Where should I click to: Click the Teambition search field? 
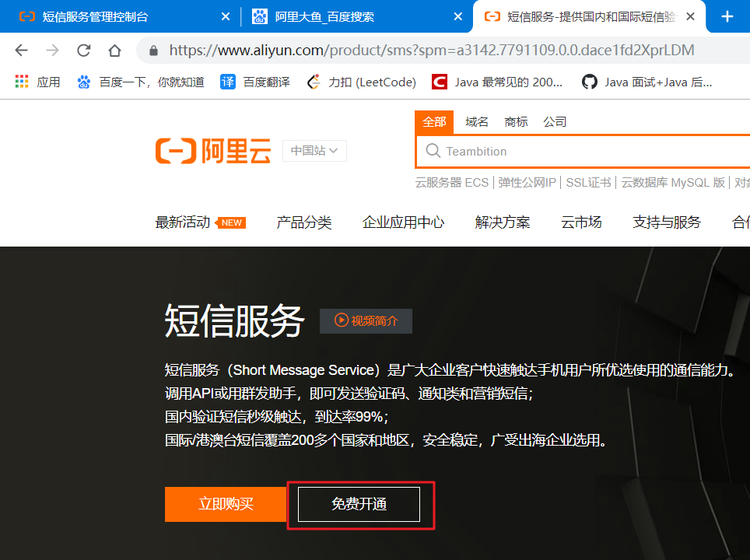584,151
